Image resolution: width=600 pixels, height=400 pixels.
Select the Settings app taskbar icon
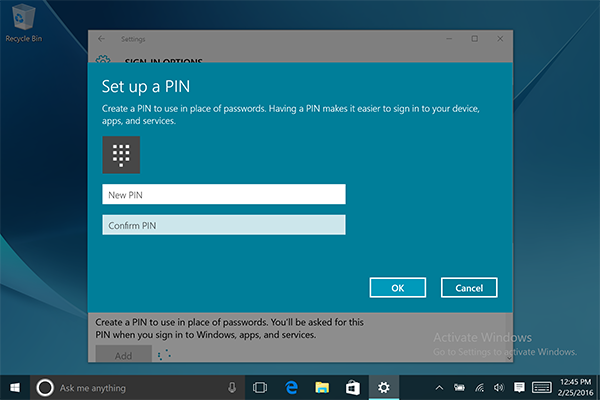[x=383, y=388]
